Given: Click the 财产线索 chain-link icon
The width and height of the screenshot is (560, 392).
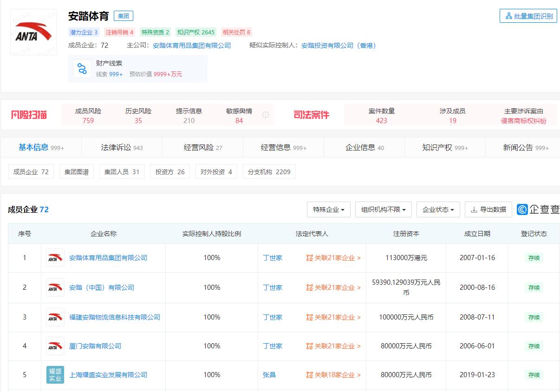Looking at the screenshot, I should coord(82,68).
